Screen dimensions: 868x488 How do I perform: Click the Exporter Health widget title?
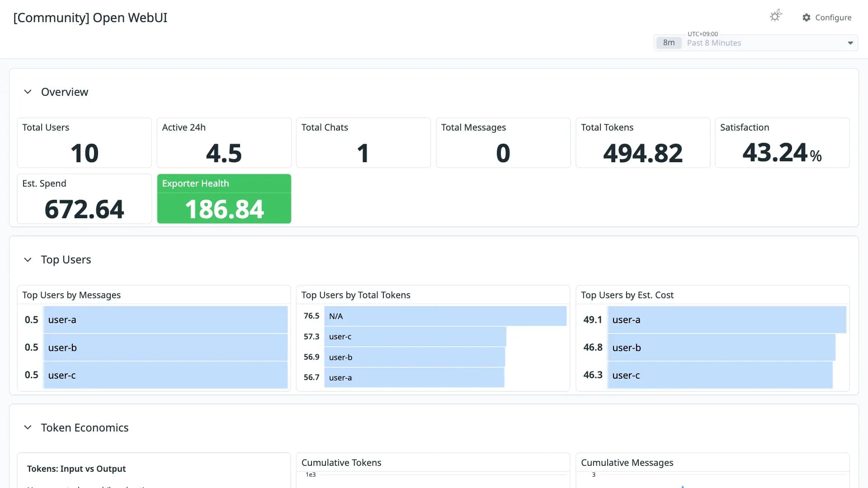coord(195,183)
